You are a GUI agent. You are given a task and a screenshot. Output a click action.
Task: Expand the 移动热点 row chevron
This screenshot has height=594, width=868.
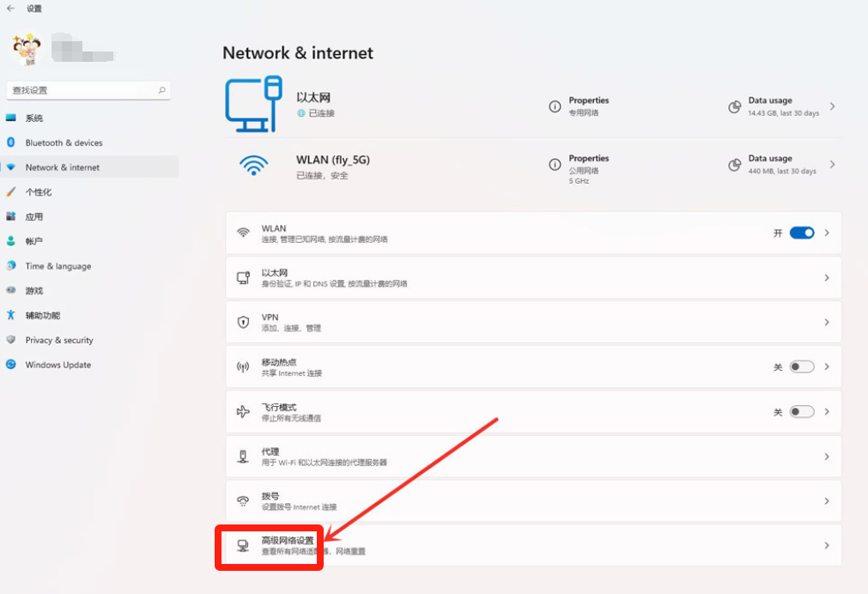(x=827, y=367)
